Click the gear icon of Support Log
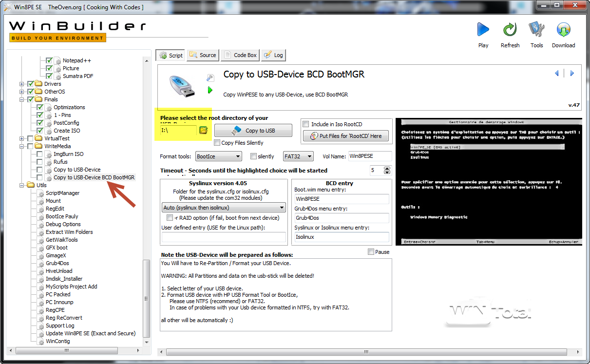Viewport: 590px width, 364px height. pos(41,326)
